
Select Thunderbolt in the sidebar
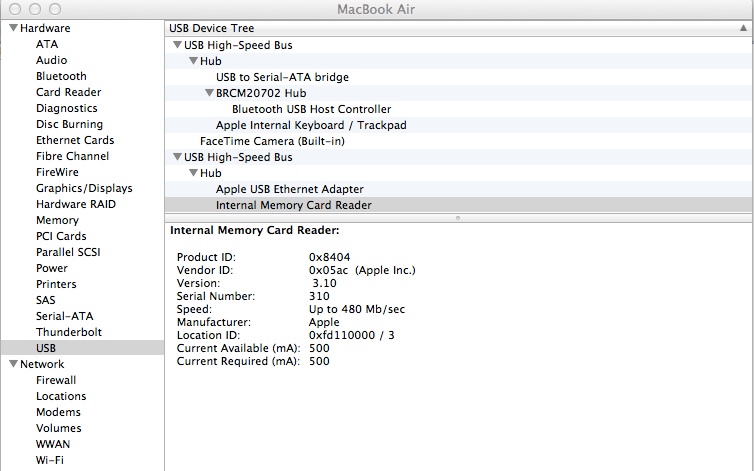(69, 332)
